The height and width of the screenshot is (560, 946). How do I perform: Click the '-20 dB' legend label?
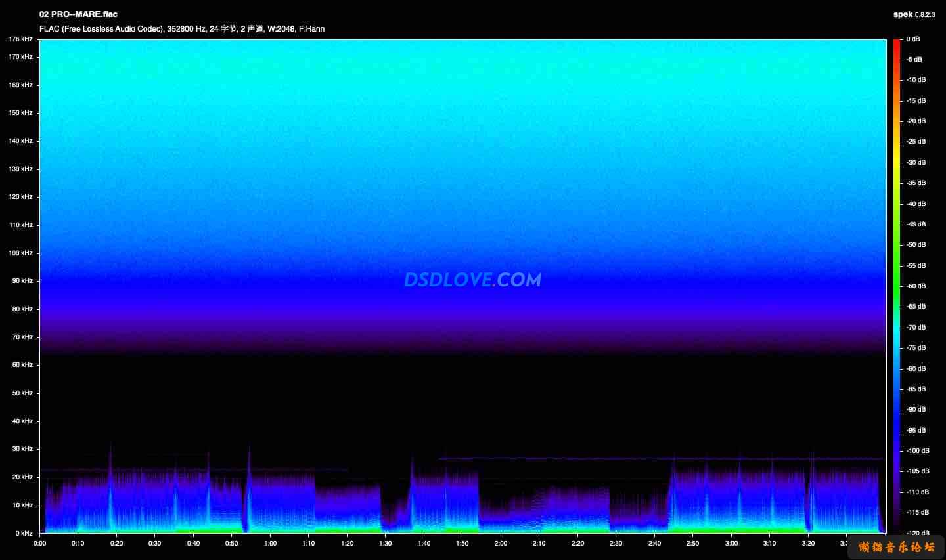click(916, 121)
